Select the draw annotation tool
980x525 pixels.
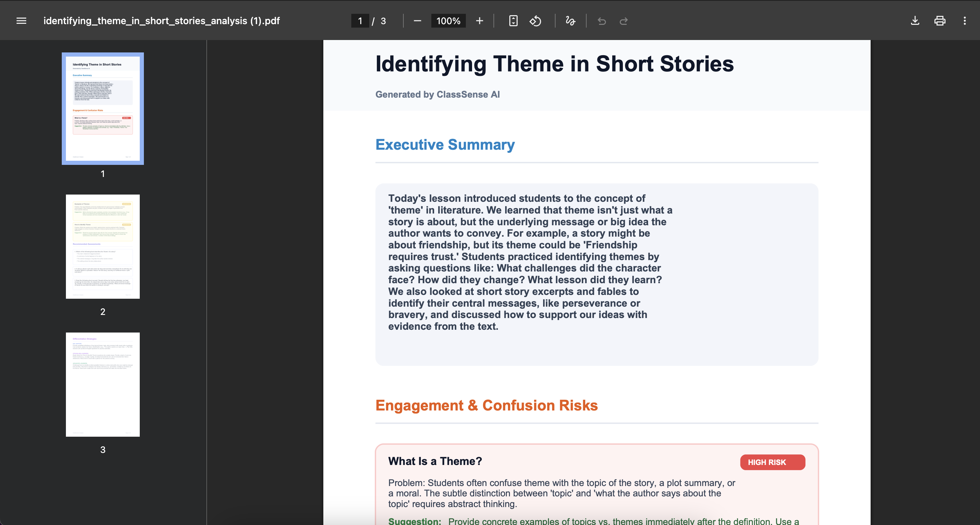click(x=570, y=21)
